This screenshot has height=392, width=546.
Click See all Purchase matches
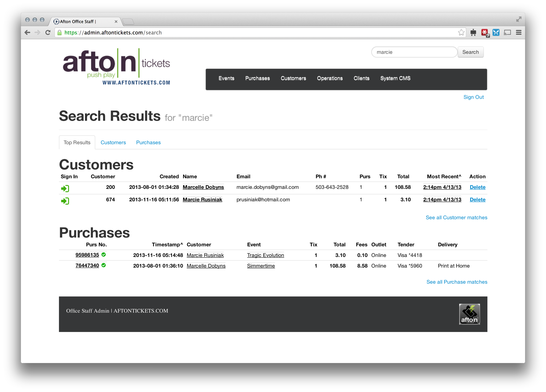[457, 282]
